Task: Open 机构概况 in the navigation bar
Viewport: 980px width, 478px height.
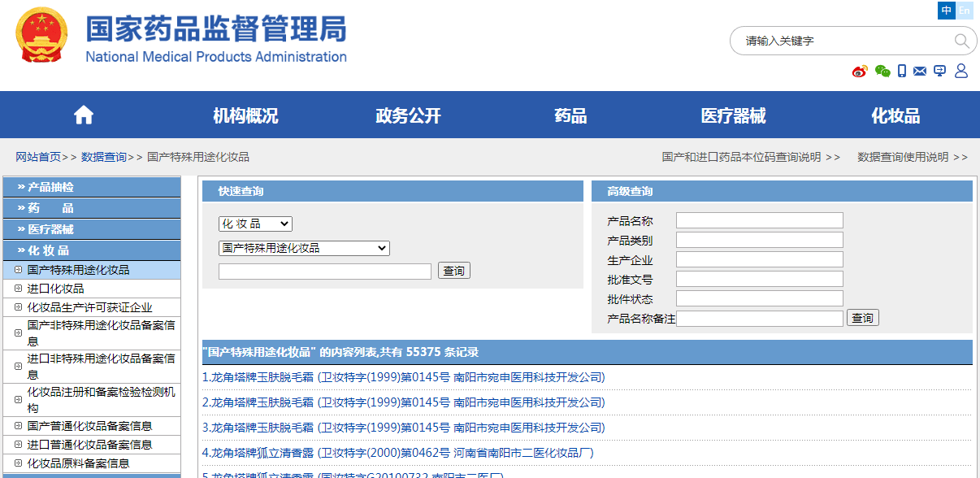Action: click(245, 115)
